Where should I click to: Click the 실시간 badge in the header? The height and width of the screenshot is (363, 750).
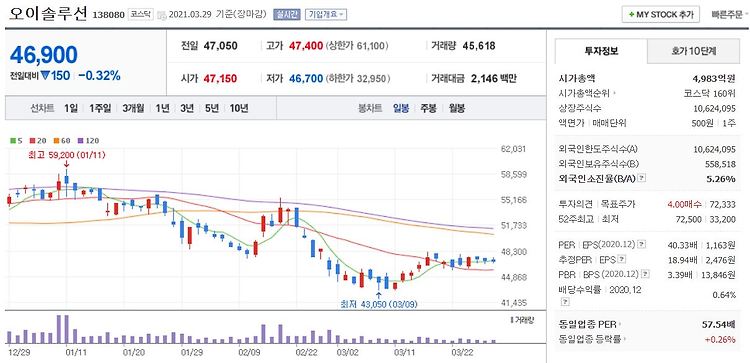(287, 14)
